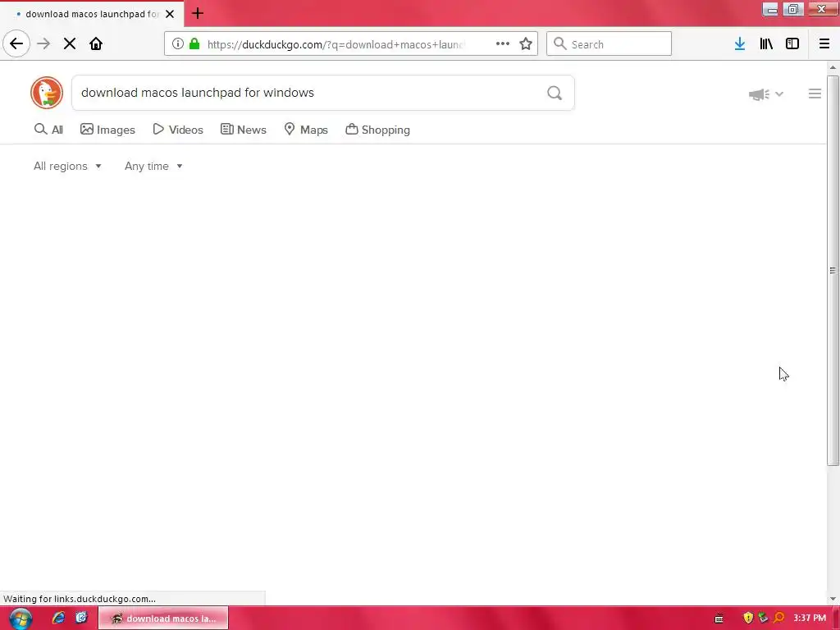The image size is (840, 630).
Task: Click the forward navigation arrow
Action: click(43, 44)
